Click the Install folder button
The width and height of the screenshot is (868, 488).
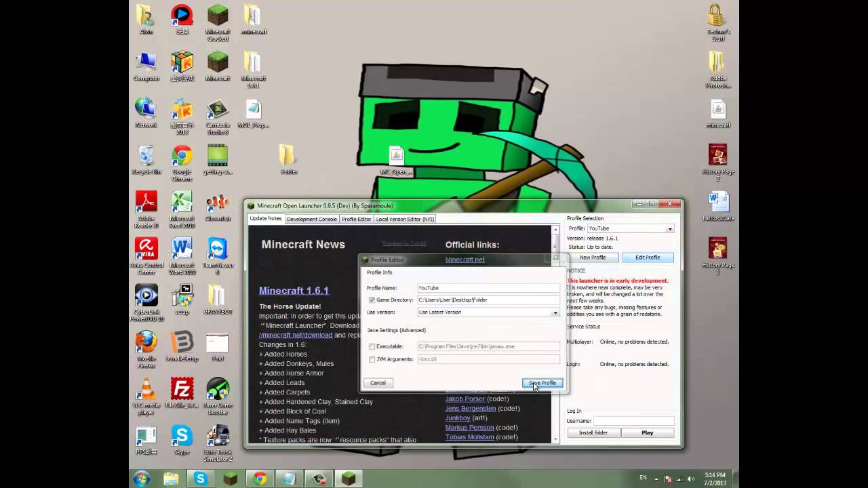click(x=593, y=432)
